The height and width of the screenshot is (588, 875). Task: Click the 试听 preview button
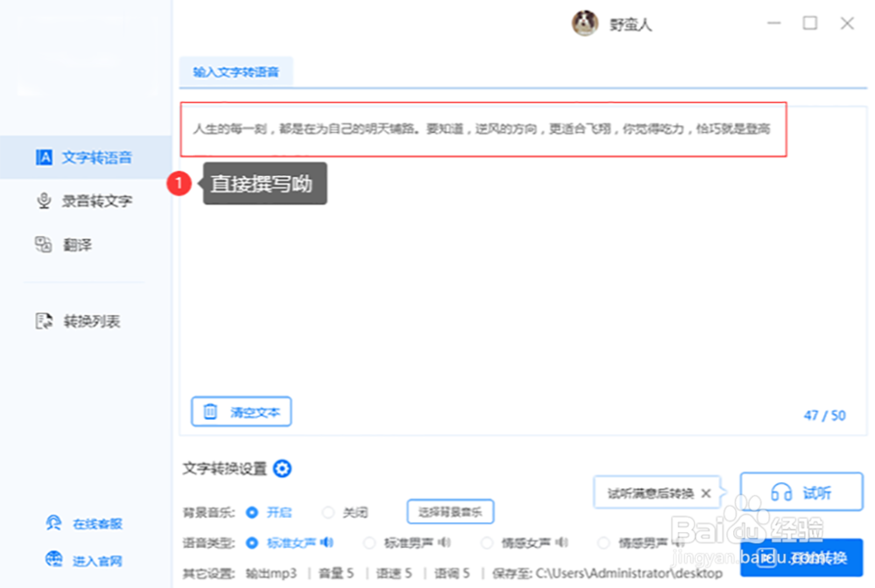801,492
